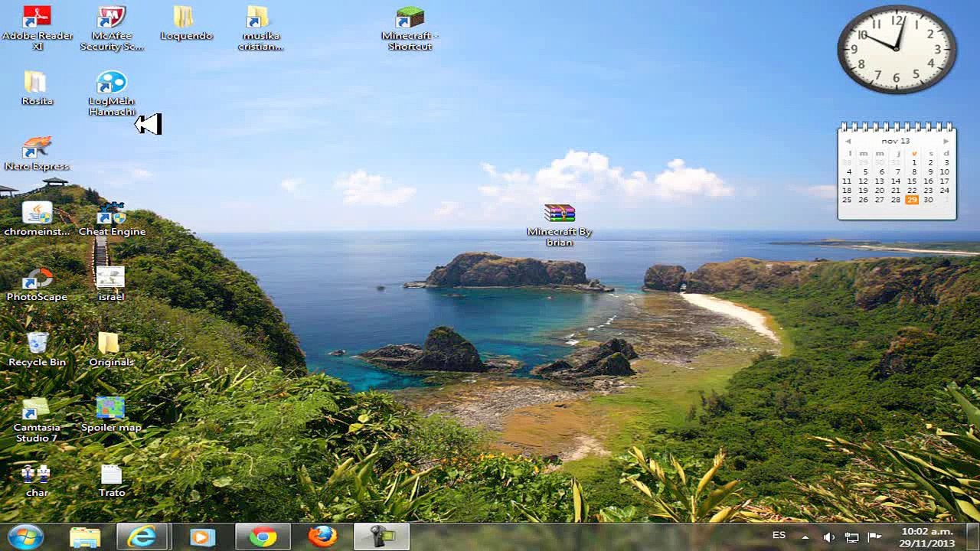Select the Originals folder
Viewport: 980px width, 551px height.
point(112,349)
